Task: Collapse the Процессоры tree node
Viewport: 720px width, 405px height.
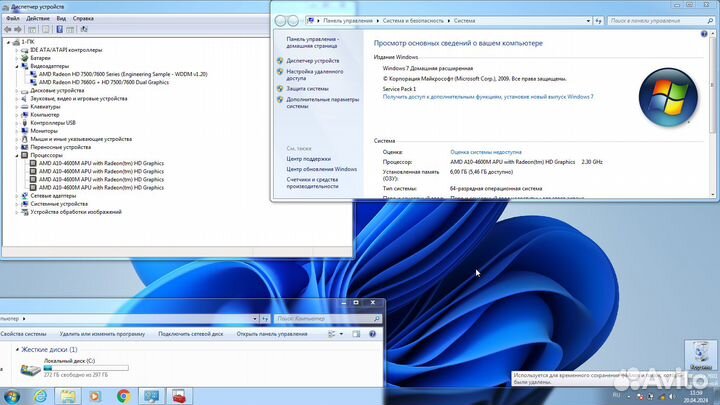Action: [19, 155]
